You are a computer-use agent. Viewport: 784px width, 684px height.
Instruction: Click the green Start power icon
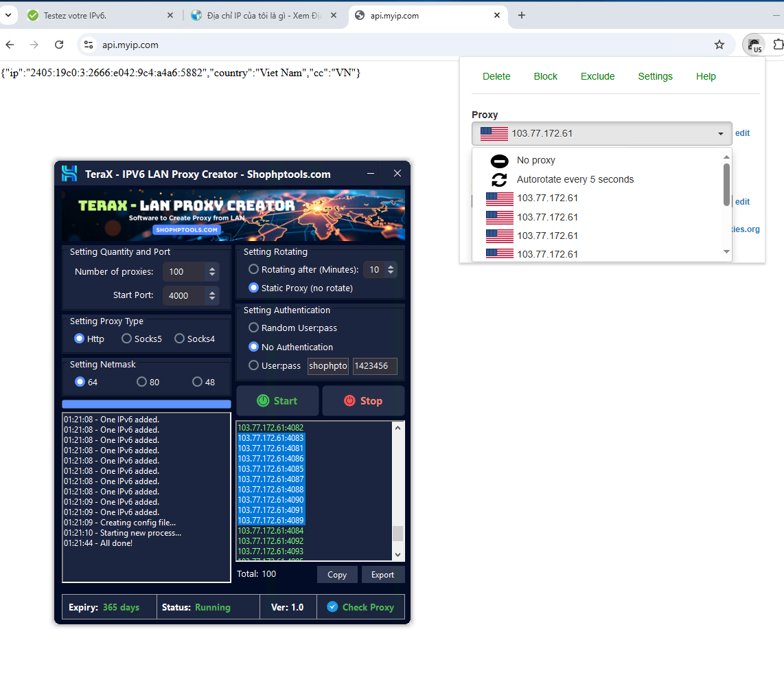click(263, 400)
